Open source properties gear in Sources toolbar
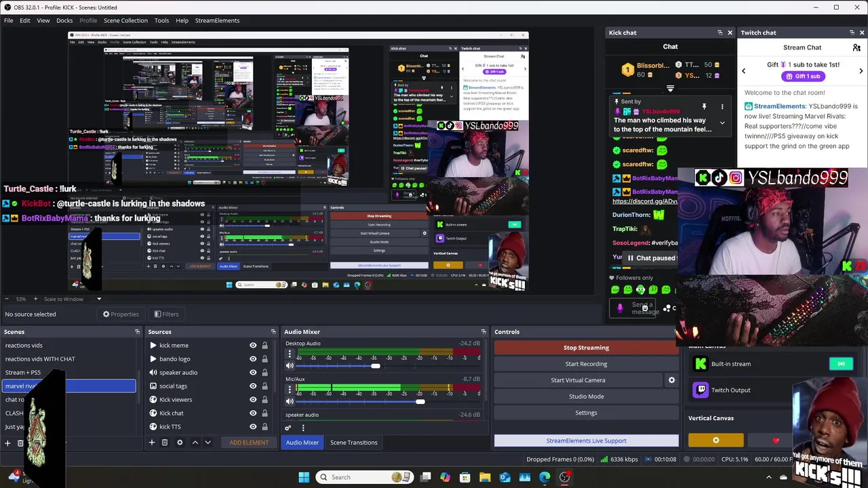 [x=180, y=443]
